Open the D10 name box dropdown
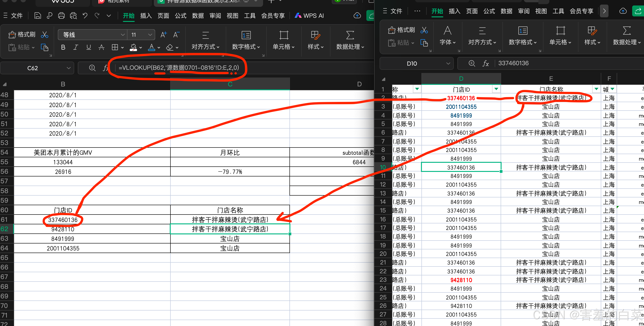Image resolution: width=644 pixels, height=326 pixels. tap(448, 64)
